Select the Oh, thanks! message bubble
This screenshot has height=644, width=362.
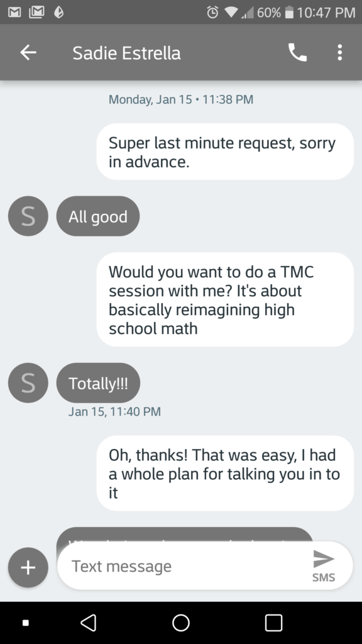(x=225, y=473)
